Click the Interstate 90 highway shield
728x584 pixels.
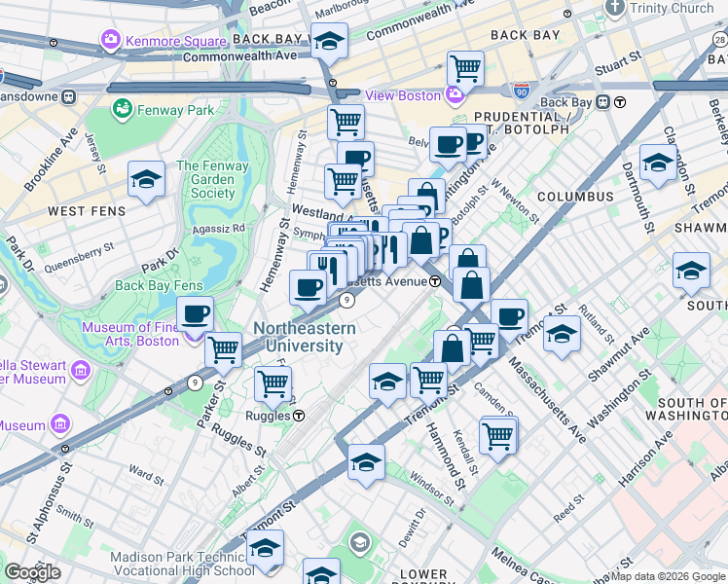522,91
